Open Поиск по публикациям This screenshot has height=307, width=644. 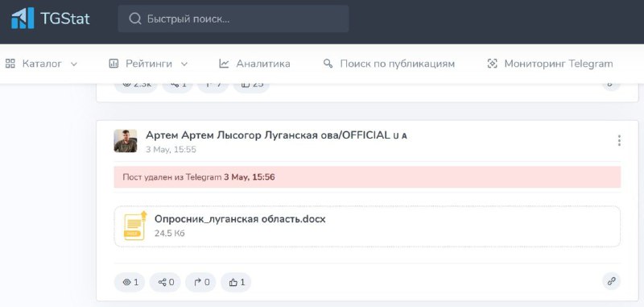(389, 64)
